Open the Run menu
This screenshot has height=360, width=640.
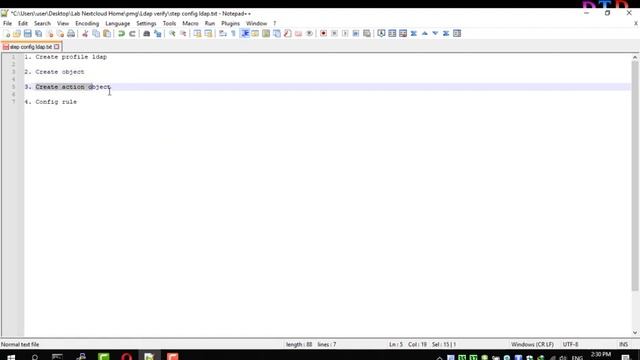coord(210,23)
